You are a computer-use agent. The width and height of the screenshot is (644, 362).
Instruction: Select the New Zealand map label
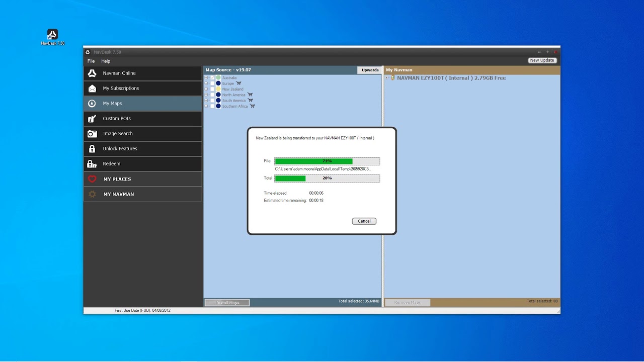232,89
